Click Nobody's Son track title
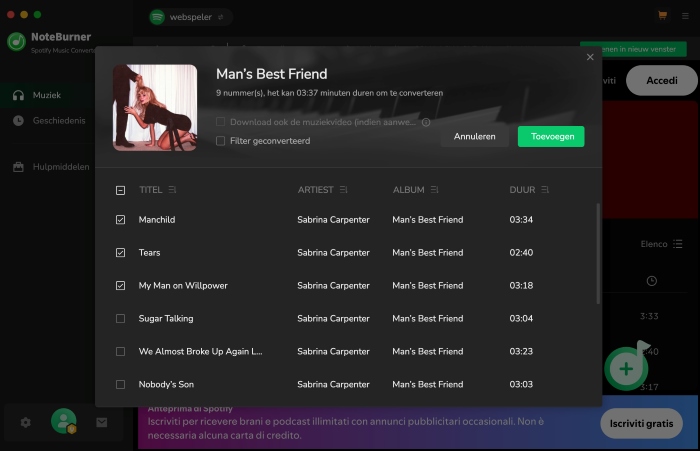 pos(166,384)
